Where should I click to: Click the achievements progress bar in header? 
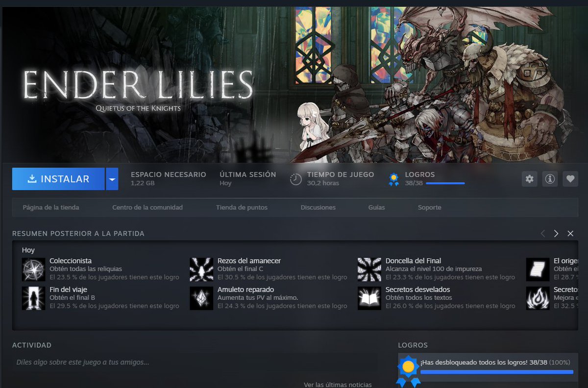point(445,183)
